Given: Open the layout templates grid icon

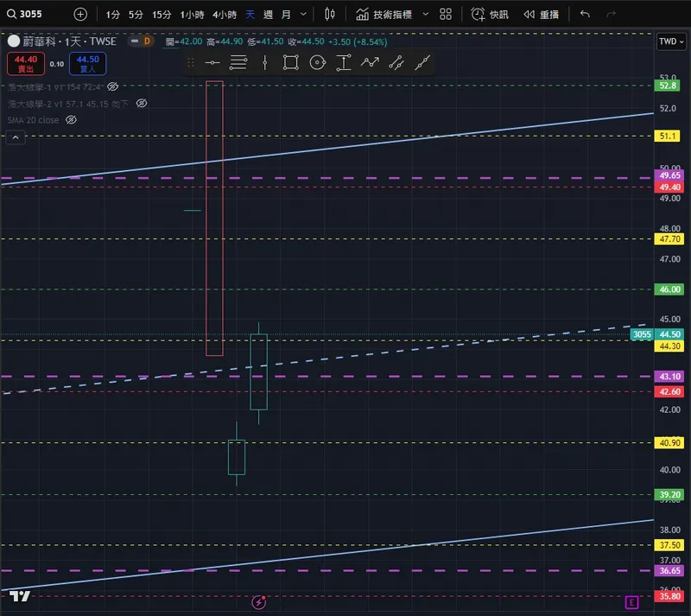Looking at the screenshot, I should 446,15.
